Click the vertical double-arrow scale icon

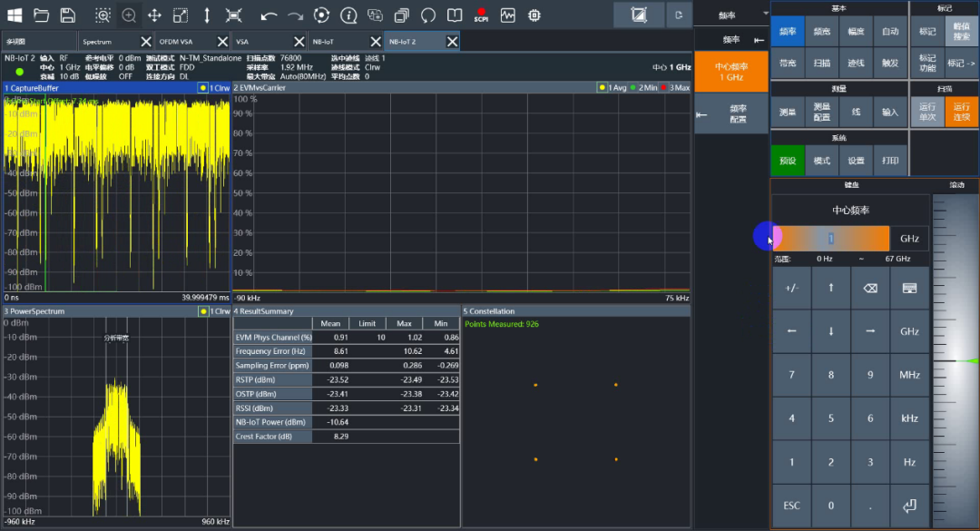[x=207, y=15]
